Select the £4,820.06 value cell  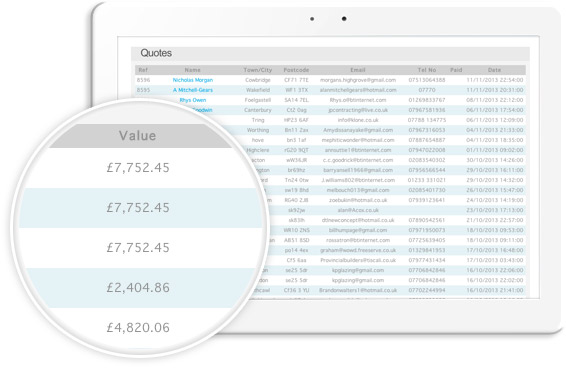click(138, 328)
